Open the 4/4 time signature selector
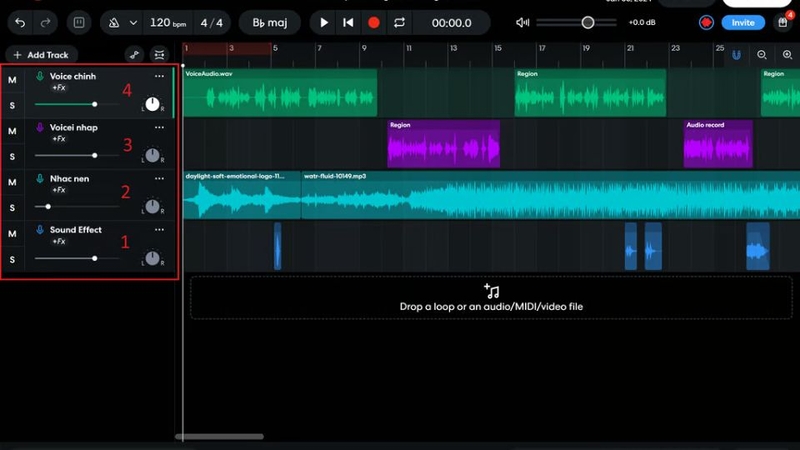This screenshot has width=800, height=450. click(211, 23)
